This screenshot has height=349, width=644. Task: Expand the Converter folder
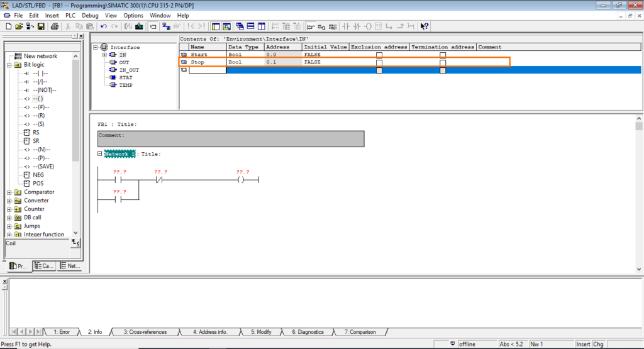(x=9, y=201)
